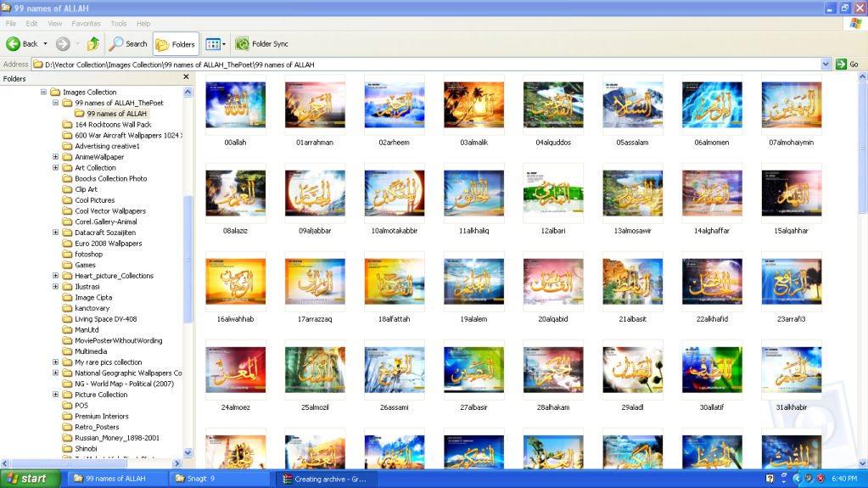Expand the Ilustrasi folder node
This screenshot has height=488, width=868.
pyautogui.click(x=55, y=286)
